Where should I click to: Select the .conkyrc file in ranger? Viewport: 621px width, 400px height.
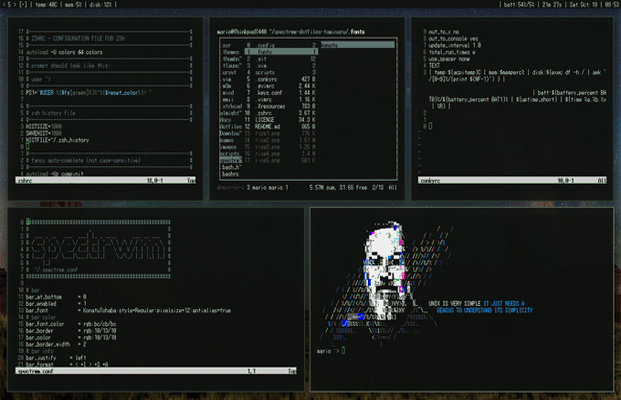point(281,79)
